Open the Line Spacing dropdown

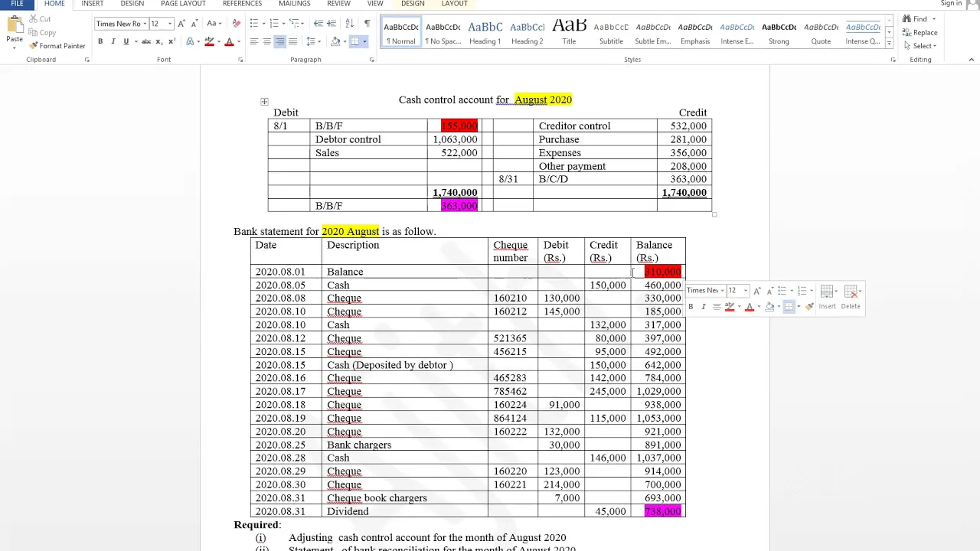[x=314, y=41]
